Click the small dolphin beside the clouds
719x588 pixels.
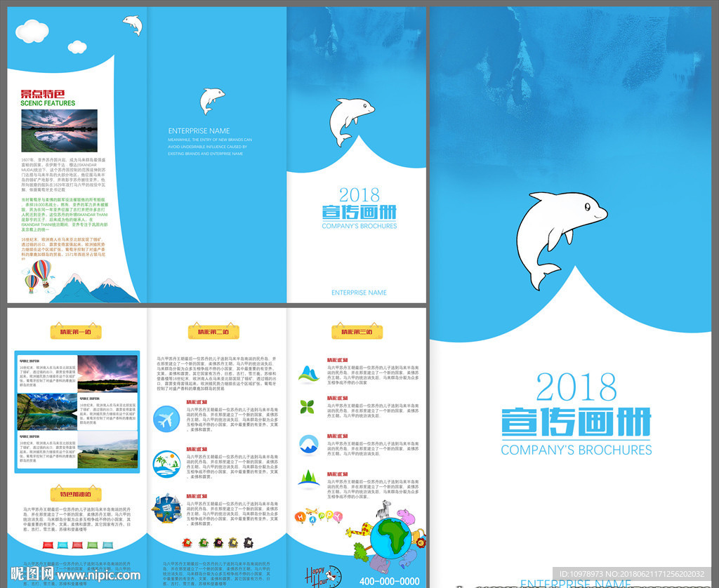coord(133,25)
